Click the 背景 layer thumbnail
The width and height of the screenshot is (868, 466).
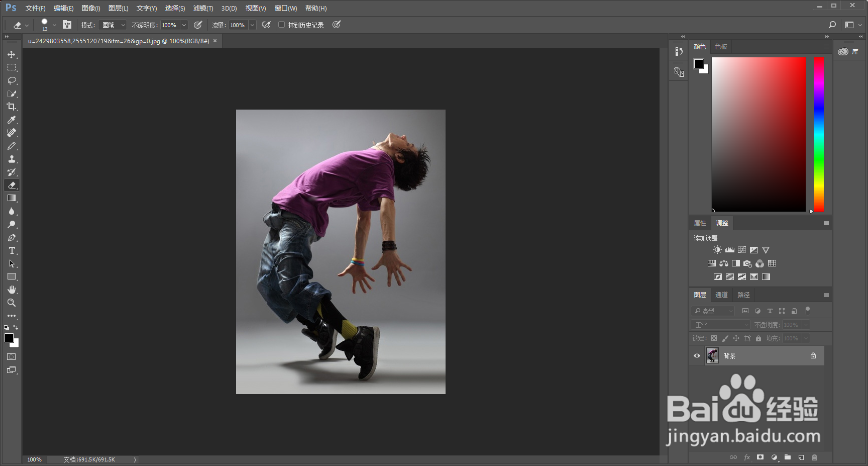pos(712,356)
